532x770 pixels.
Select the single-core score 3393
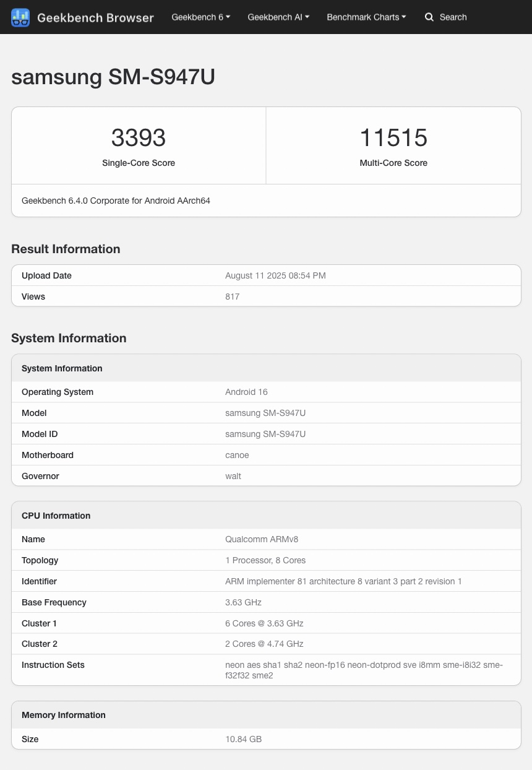(x=139, y=137)
